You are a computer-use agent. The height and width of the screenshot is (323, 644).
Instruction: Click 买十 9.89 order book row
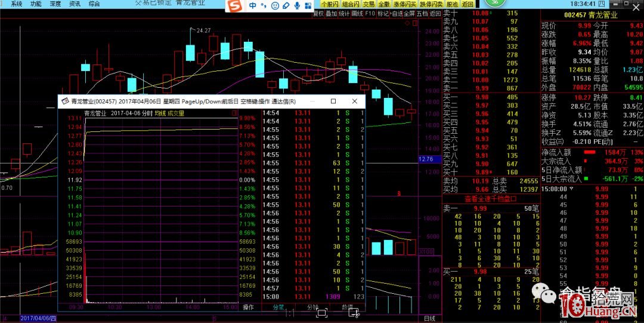(490, 172)
